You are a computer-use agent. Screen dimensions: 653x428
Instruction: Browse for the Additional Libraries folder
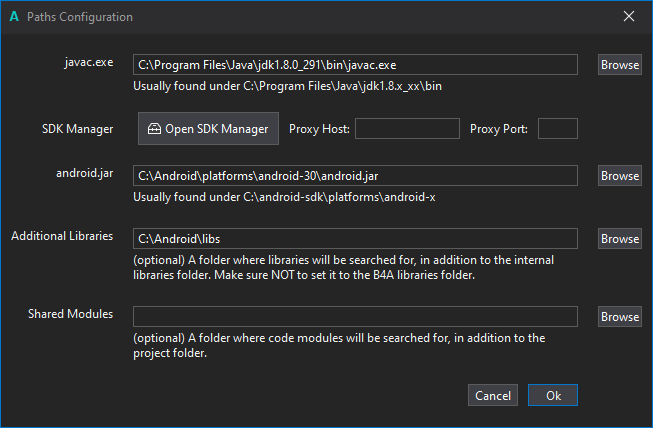(620, 239)
